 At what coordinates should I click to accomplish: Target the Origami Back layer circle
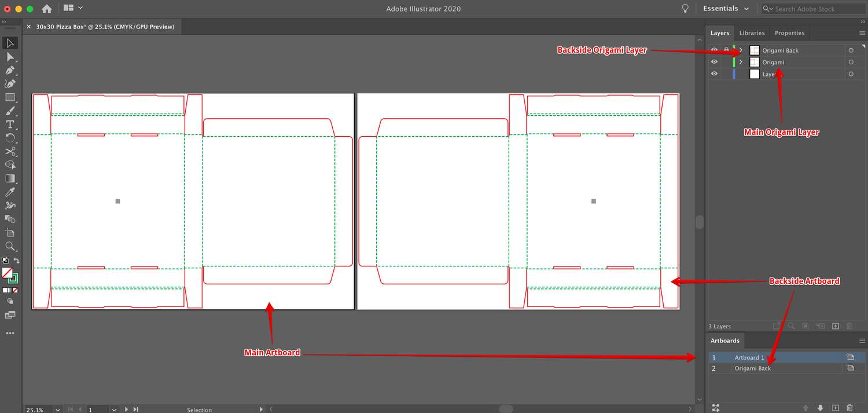click(x=851, y=50)
